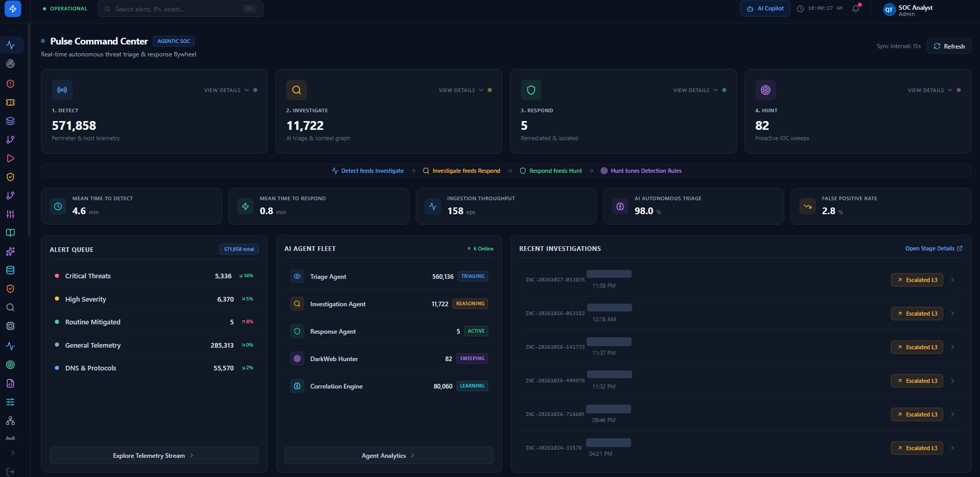Open the CPU chip sidebar icon
980x477 pixels.
[x=10, y=326]
